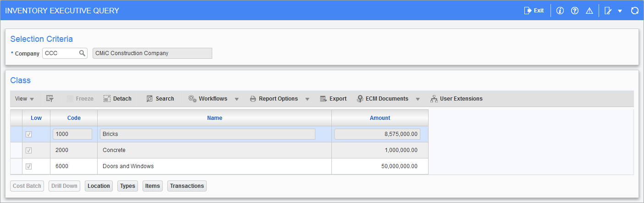Expand the Report Options dropdown arrow
This screenshot has width=644, height=203.
[307, 99]
